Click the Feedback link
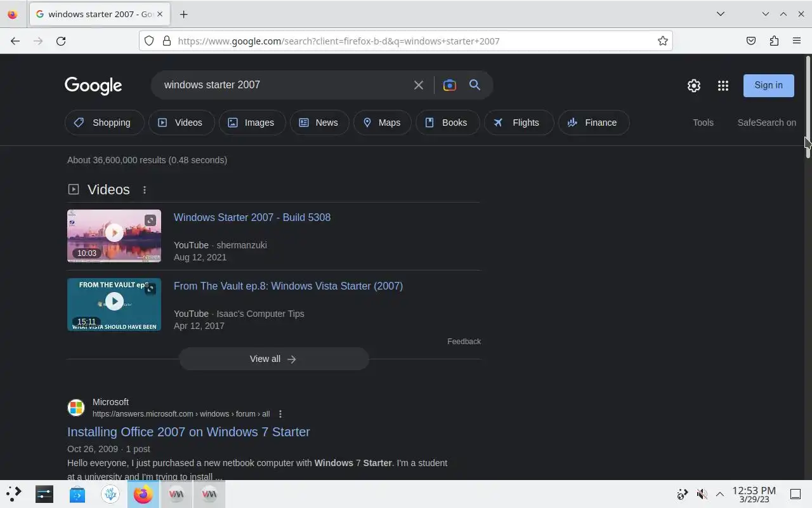 pos(464,342)
